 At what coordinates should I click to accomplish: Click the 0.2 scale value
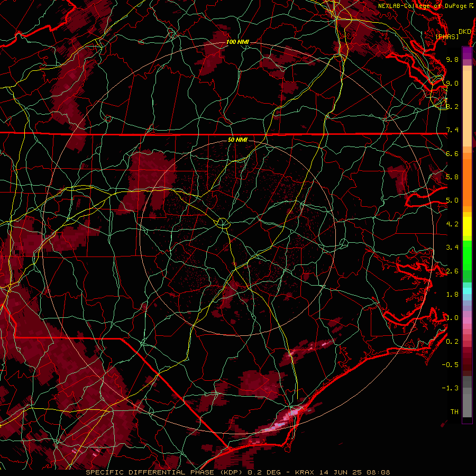[452, 342]
